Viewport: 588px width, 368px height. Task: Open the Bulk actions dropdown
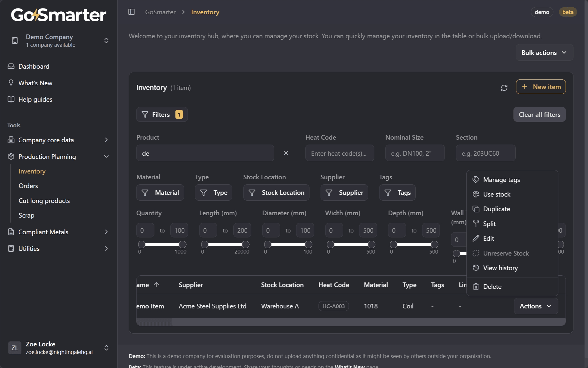point(544,53)
